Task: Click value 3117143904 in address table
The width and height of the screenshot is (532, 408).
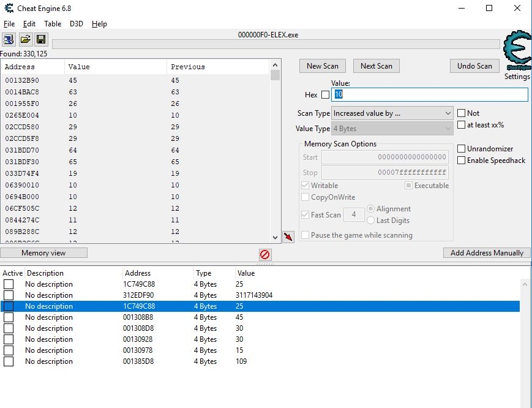Action: click(x=254, y=295)
